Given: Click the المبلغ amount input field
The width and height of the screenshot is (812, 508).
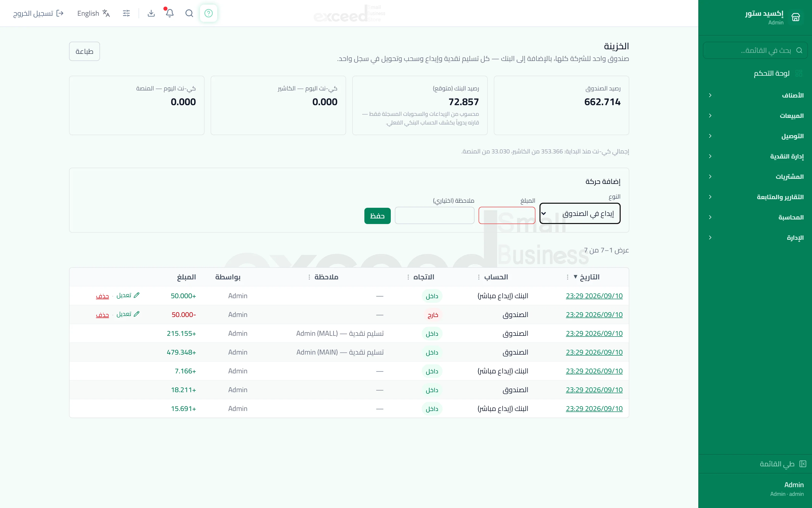Looking at the screenshot, I should (x=507, y=215).
